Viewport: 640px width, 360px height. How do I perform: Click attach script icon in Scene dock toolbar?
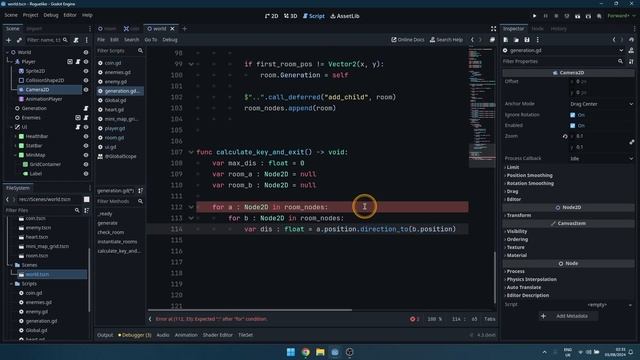click(x=76, y=40)
